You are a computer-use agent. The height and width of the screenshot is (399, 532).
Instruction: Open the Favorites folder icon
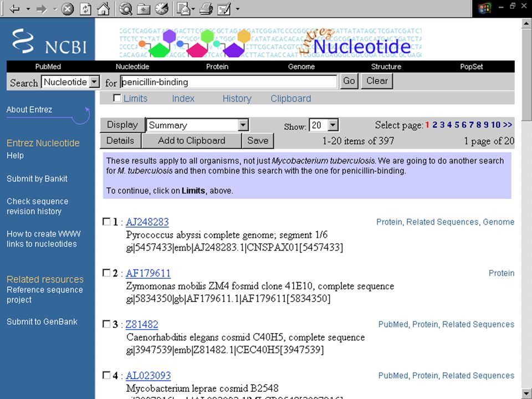(x=144, y=8)
